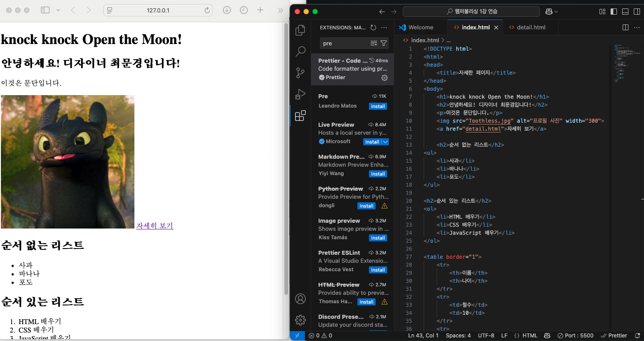Viewport: 644px width, 341px height.
Task: Open the remote window indicator in status bar
Action: 297,336
